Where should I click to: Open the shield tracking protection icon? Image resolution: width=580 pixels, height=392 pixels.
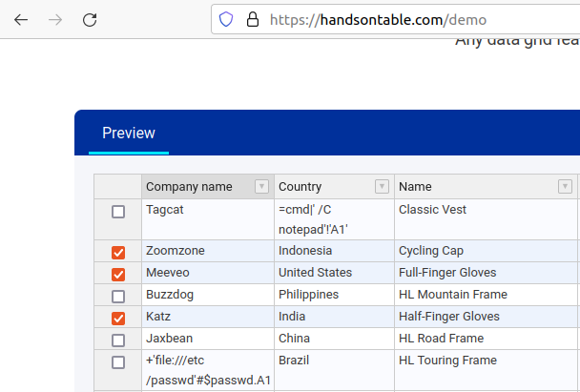tap(226, 19)
